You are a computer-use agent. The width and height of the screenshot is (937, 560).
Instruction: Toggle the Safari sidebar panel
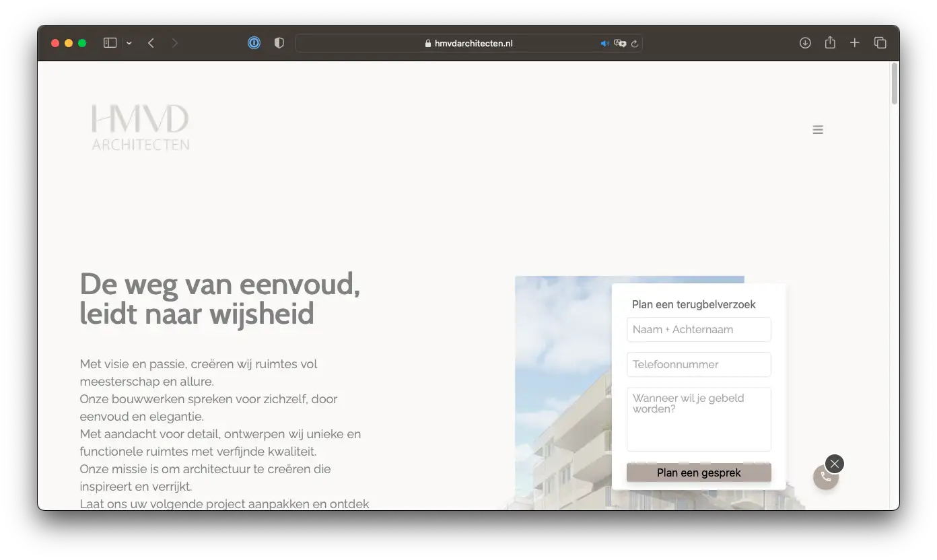point(110,43)
